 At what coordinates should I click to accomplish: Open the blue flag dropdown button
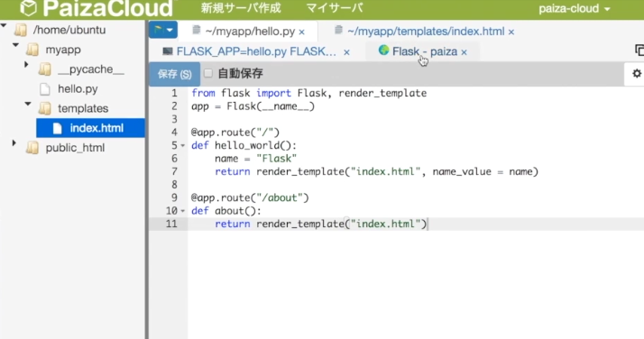(163, 30)
